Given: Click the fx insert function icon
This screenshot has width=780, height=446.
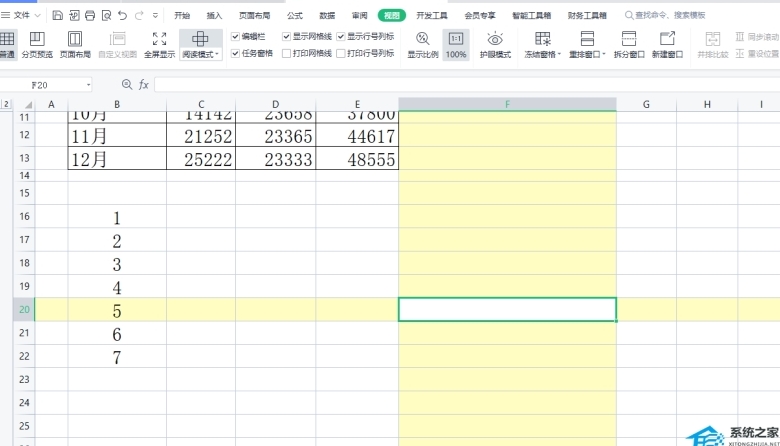Looking at the screenshot, I should click(144, 85).
